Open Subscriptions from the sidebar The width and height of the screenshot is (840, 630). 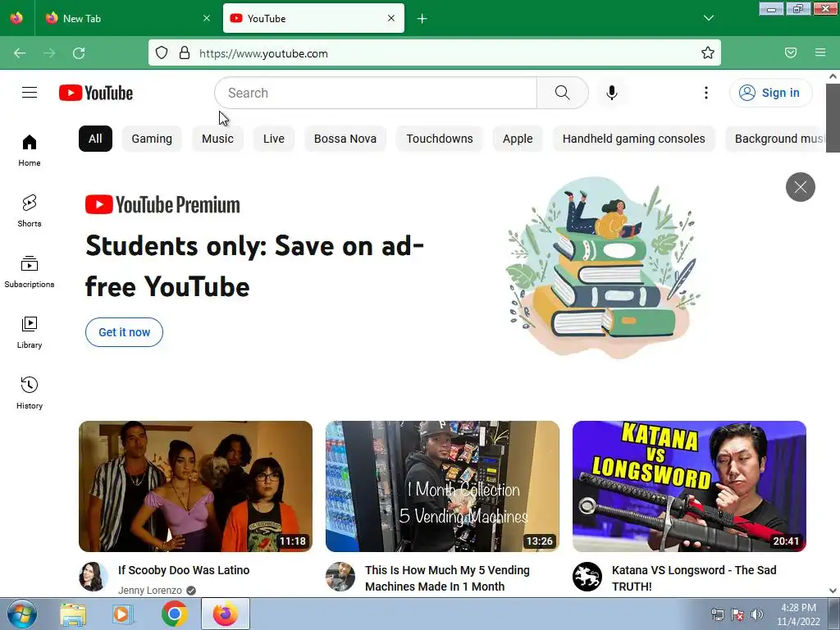tap(30, 272)
